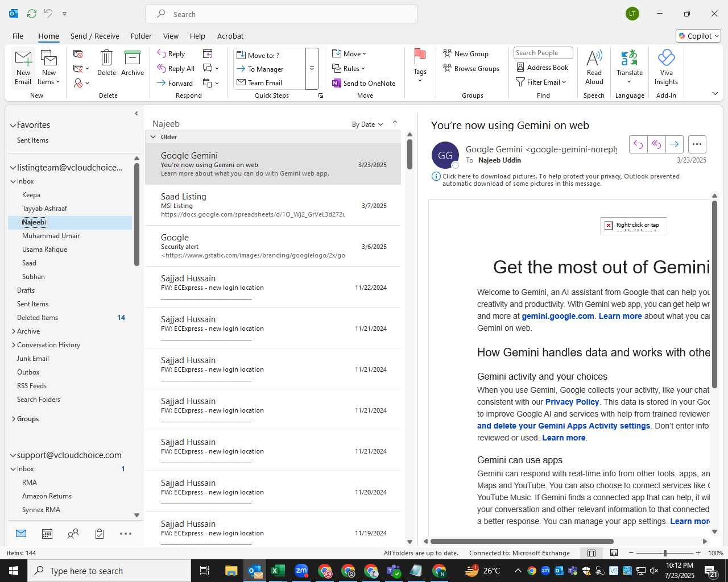728x582 pixels.
Task: Collapse the Favorites section
Action: [13, 125]
